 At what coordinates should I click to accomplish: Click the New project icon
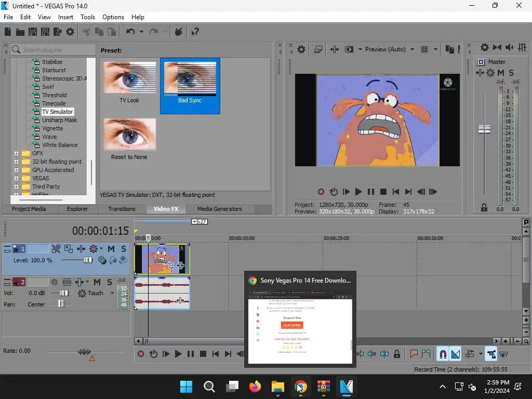pos(8,32)
